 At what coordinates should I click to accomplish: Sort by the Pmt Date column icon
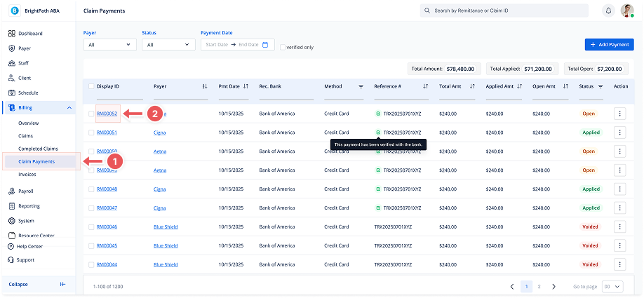click(x=246, y=86)
